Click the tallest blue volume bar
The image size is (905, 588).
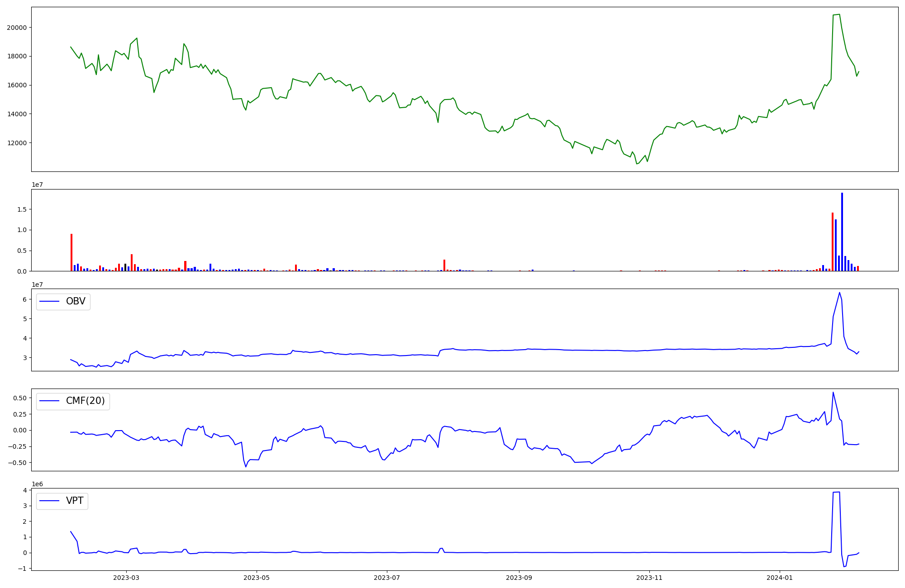click(x=842, y=231)
